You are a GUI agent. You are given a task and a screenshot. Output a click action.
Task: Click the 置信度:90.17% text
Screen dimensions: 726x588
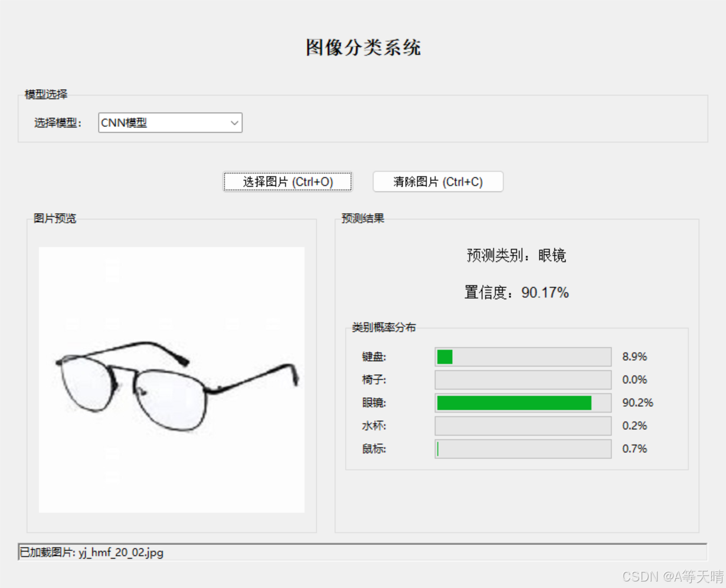(516, 292)
